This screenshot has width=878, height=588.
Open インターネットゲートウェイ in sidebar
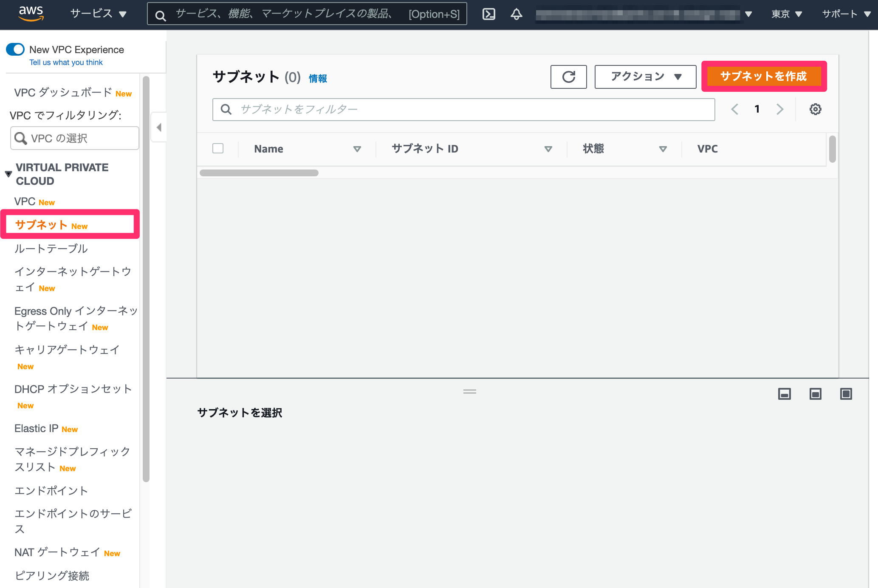[x=73, y=279]
